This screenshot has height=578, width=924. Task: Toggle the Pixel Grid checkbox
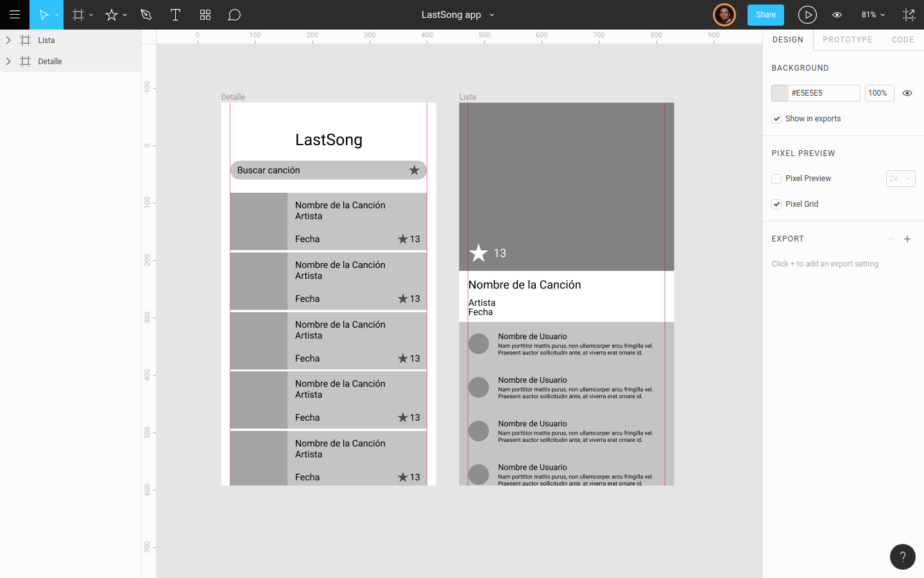pos(776,204)
